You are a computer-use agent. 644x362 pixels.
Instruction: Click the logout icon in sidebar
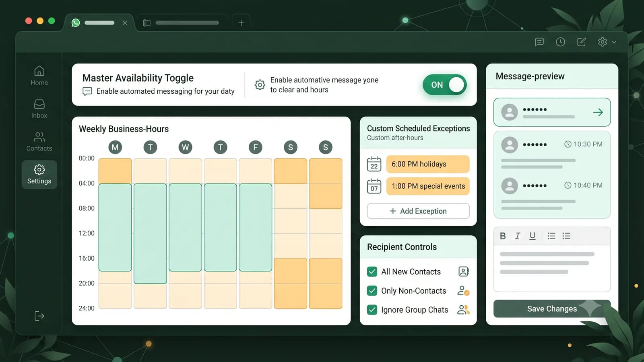click(x=39, y=316)
